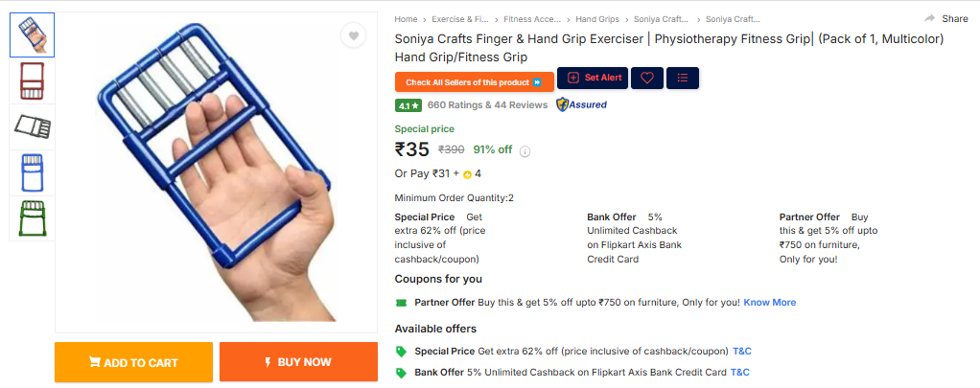Select the blue hand grip product thumbnail
Image resolution: width=980 pixels, height=388 pixels.
(32, 173)
